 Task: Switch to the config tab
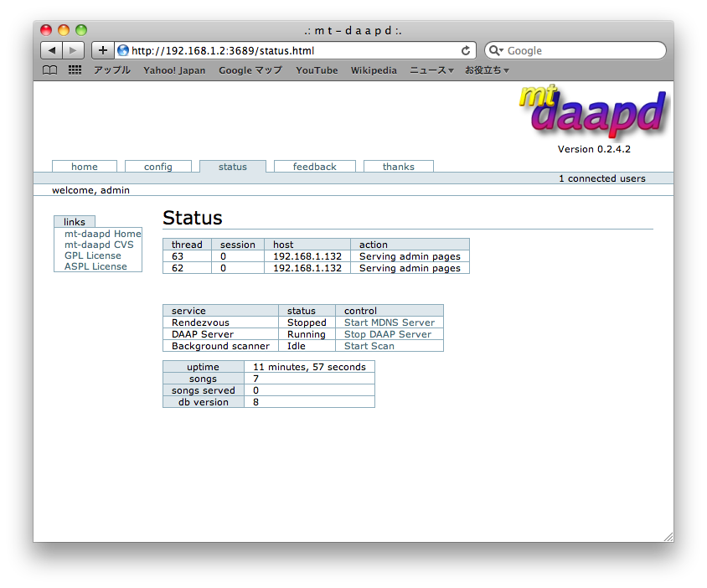pyautogui.click(x=157, y=167)
